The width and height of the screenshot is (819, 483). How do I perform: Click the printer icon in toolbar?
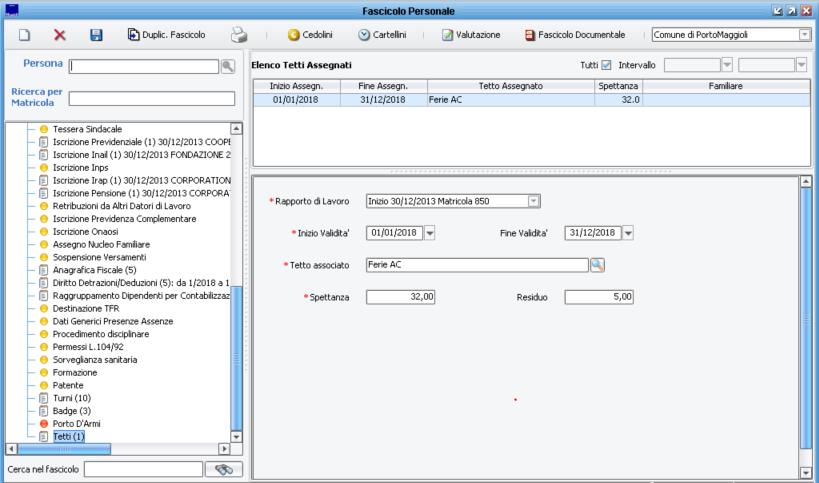coord(239,35)
